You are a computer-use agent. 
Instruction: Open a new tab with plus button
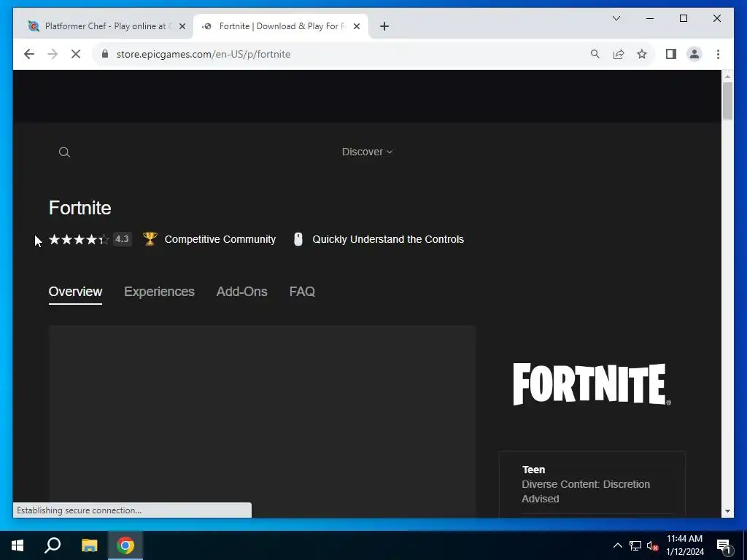pyautogui.click(x=384, y=26)
